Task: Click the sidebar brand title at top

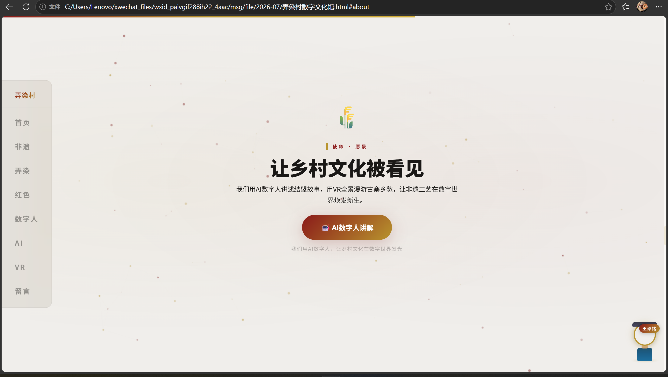Action: click(25, 95)
